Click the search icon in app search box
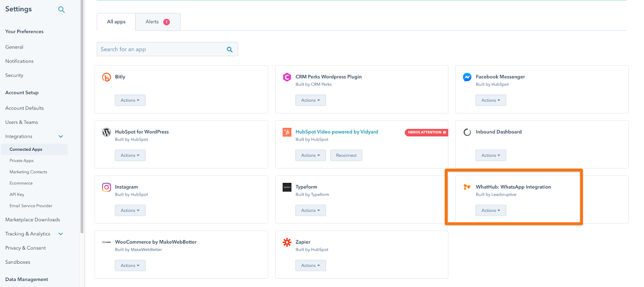The height and width of the screenshot is (287, 644). coord(230,49)
